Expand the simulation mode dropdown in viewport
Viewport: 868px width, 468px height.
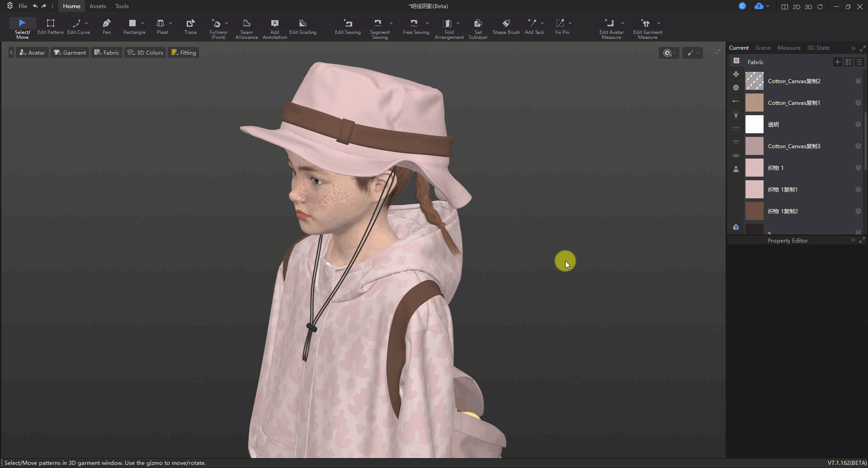(x=675, y=53)
